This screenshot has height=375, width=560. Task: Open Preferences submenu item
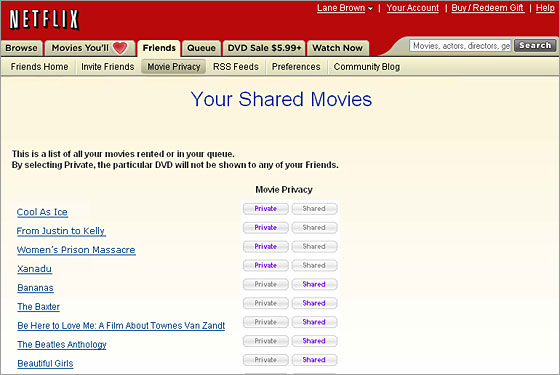[x=296, y=67]
